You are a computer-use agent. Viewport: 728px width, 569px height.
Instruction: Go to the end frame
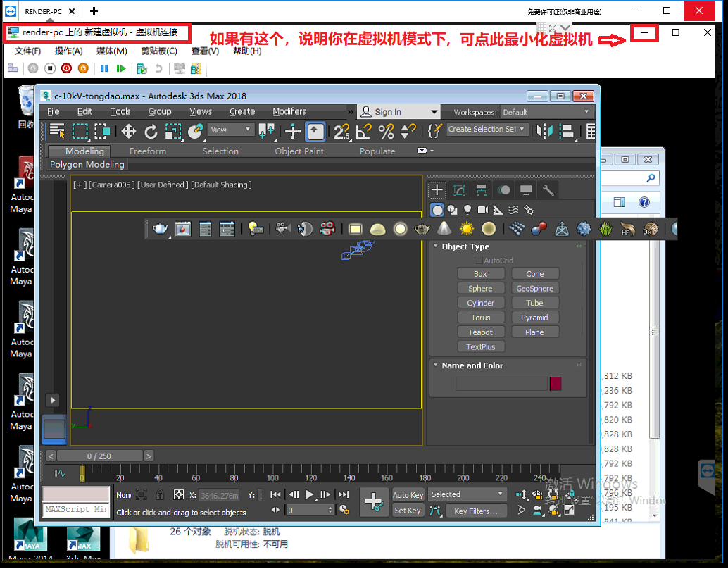pos(344,494)
